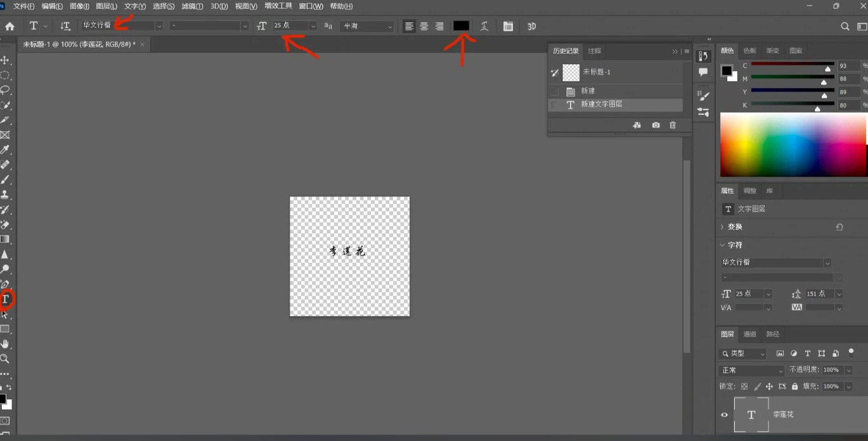Screen dimensions: 868x441
Task: Click foreground color swatch in Color panel
Action: click(727, 70)
